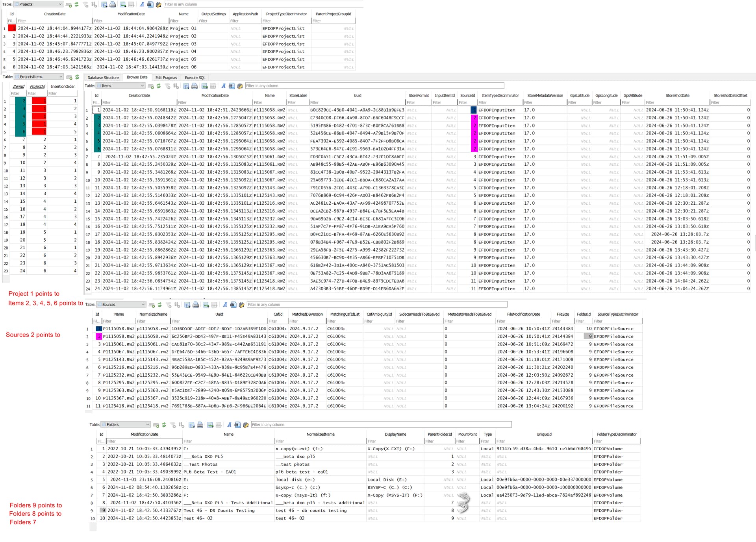Open the Execute SQL tab
This screenshot has height=542, width=756.
click(195, 78)
